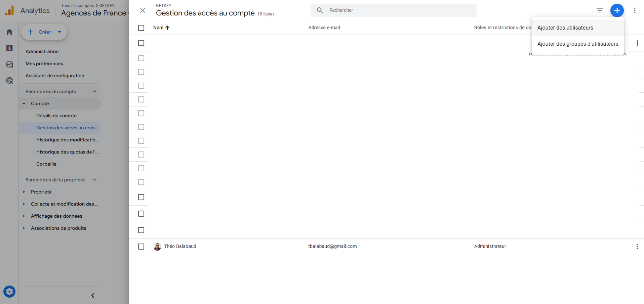Tick the first empty row checkbox
This screenshot has width=644, height=304.
pyautogui.click(x=141, y=43)
